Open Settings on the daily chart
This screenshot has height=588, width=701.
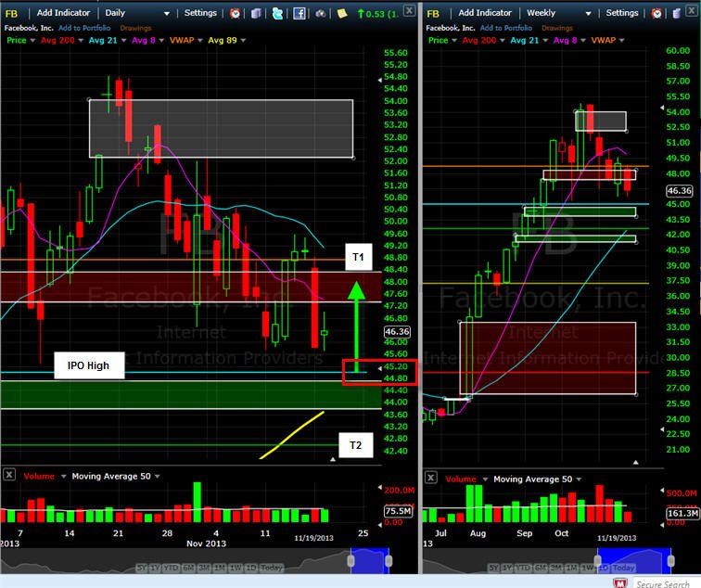point(200,13)
